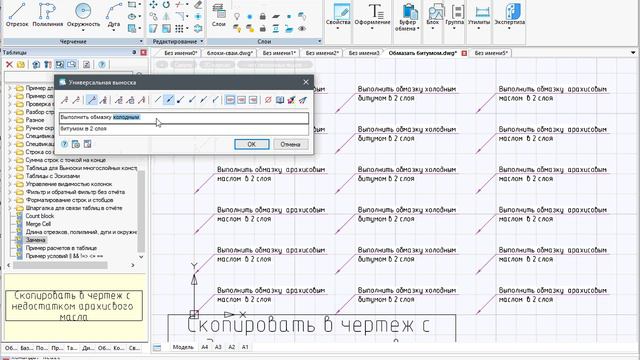
Task: Click the book icon in dialog toolbar
Action: [x=280, y=100]
